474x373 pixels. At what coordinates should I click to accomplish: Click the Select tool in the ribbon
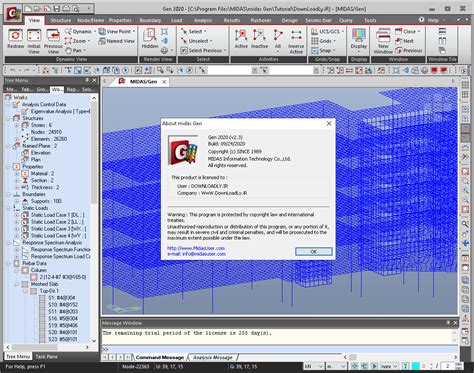(193, 32)
